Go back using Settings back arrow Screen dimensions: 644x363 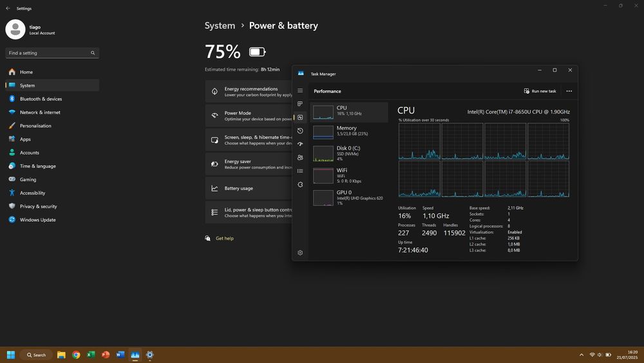[x=8, y=8]
